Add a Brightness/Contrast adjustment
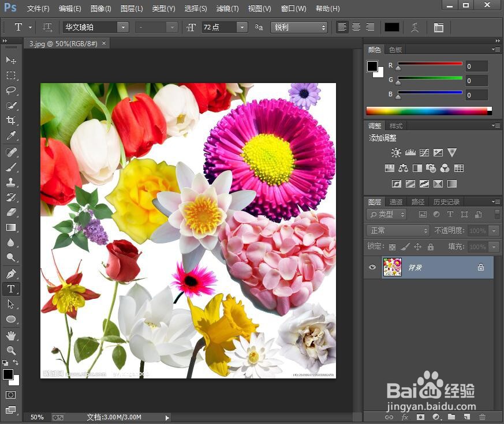Viewport: 504px width, 424px height. [396, 152]
